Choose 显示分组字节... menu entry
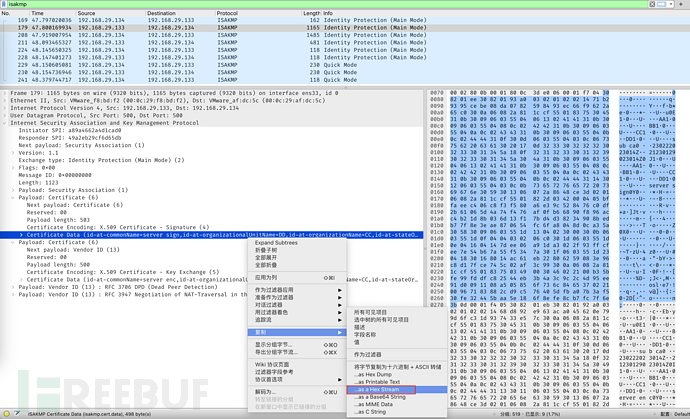 click(x=297, y=345)
